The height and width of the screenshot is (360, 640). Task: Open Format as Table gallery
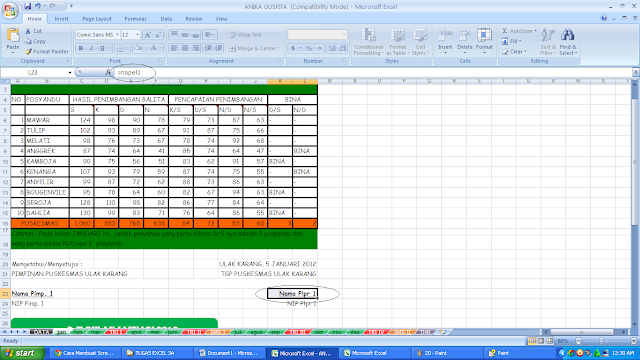point(398,42)
